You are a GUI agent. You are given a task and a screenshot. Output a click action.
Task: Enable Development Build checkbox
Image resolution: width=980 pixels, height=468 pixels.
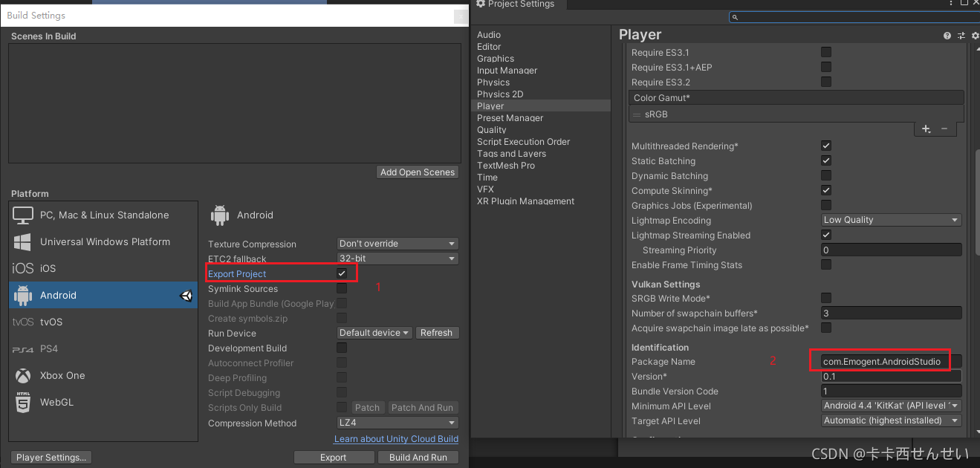pyautogui.click(x=342, y=348)
